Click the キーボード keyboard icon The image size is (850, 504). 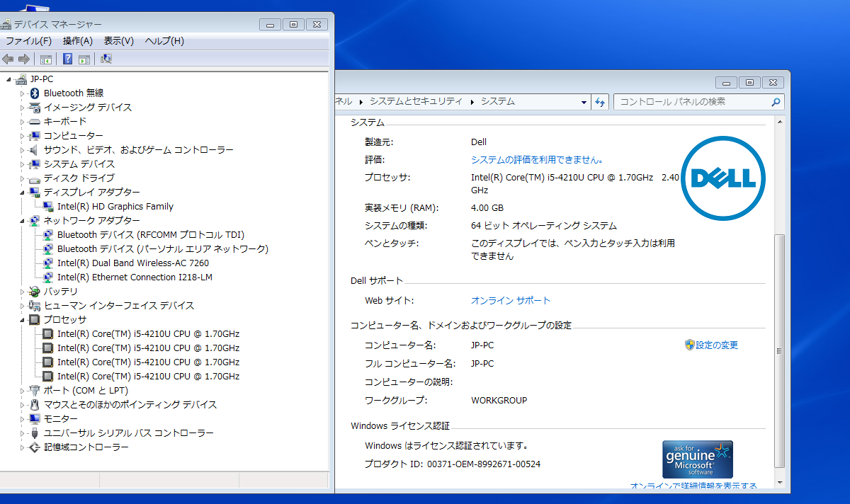tap(35, 121)
